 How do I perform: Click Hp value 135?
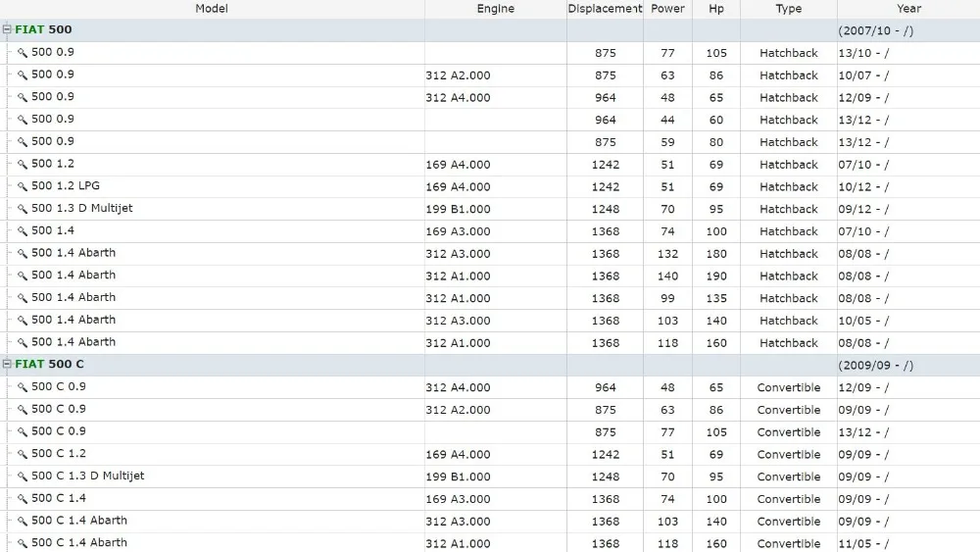pyautogui.click(x=716, y=298)
